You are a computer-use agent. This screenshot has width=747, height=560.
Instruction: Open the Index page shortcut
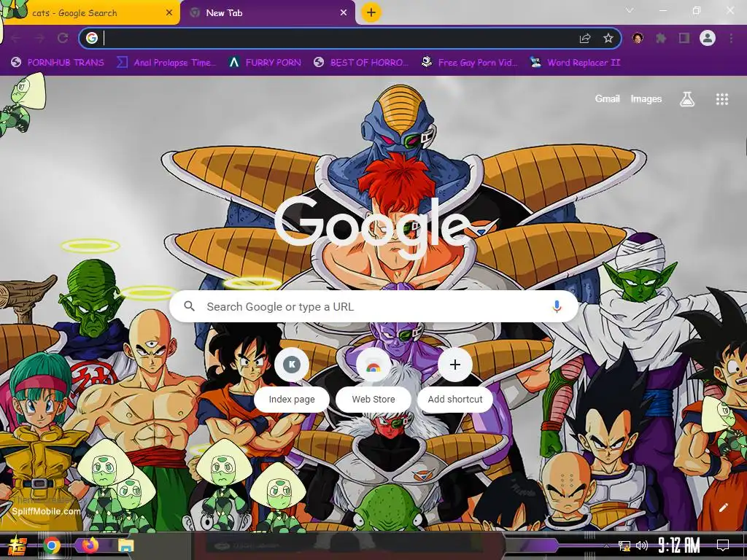(292, 379)
